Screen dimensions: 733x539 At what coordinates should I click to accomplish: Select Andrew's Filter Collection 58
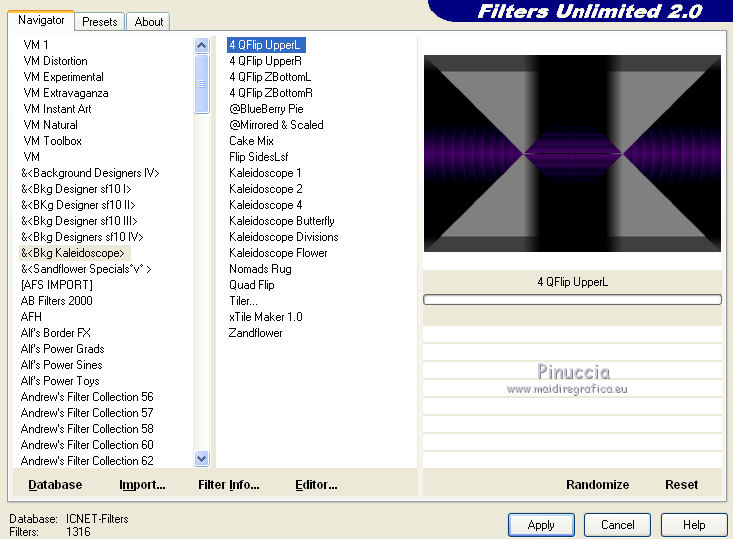coord(87,429)
